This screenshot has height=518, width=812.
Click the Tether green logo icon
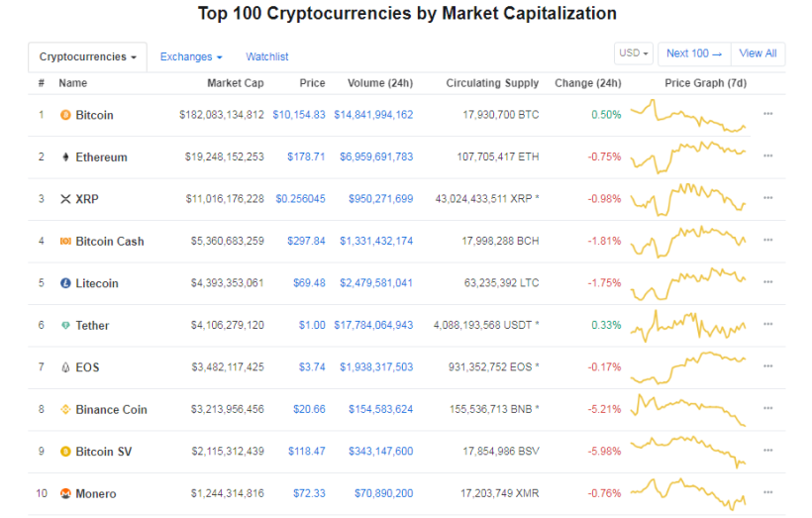click(65, 325)
